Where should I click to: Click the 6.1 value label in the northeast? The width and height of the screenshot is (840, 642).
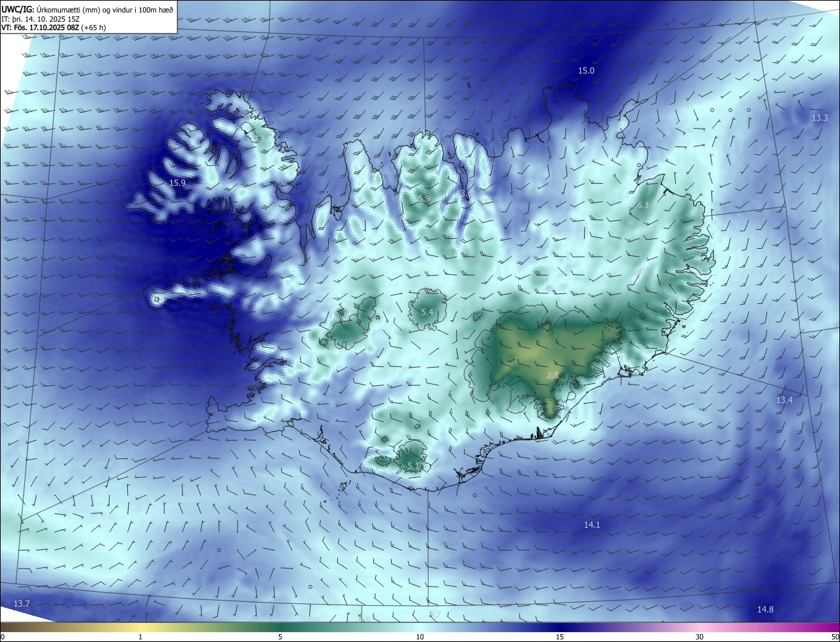click(643, 205)
